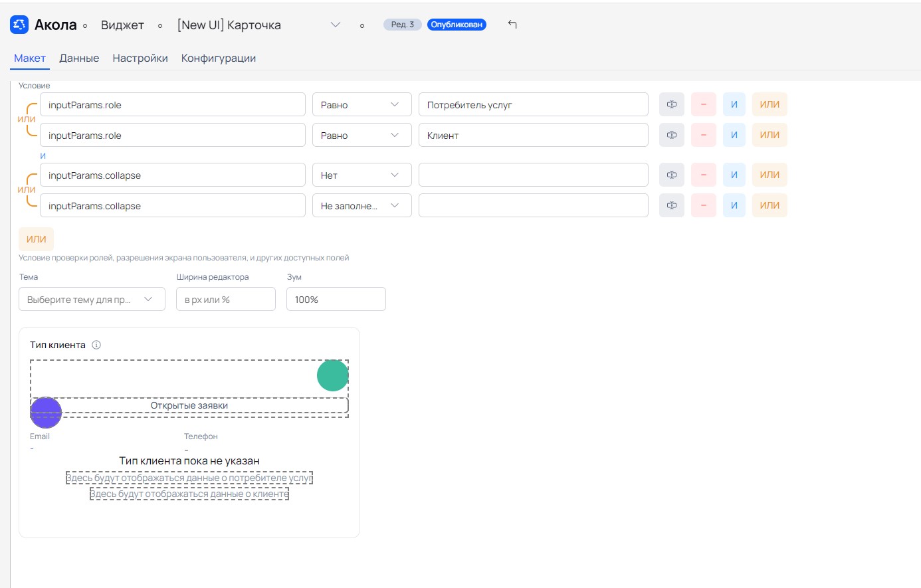Click the purple circle avatar in preview
Image resolution: width=921 pixels, height=588 pixels.
click(46, 413)
